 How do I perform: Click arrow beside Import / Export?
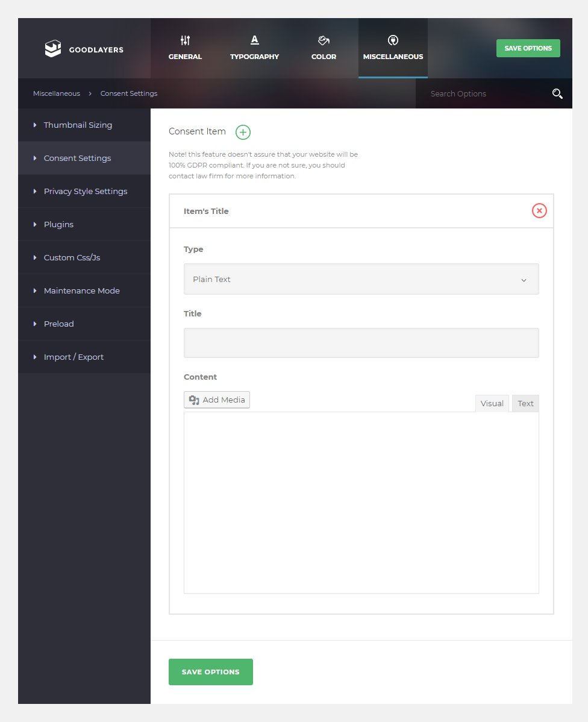pyautogui.click(x=35, y=357)
